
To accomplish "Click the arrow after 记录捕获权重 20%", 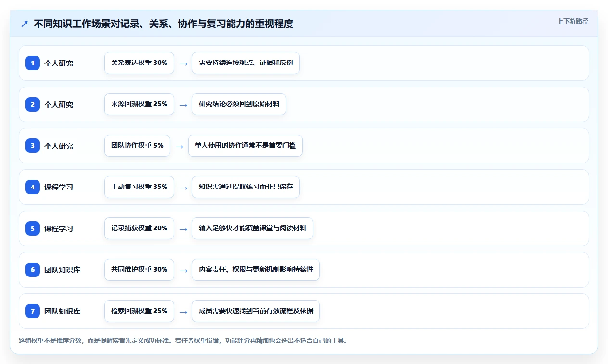I will coord(183,229).
